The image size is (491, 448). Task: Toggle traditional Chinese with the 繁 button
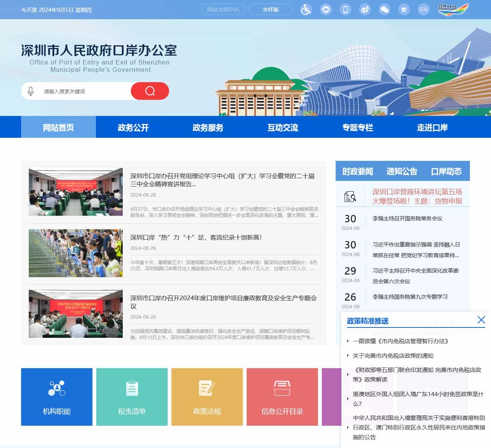[404, 9]
